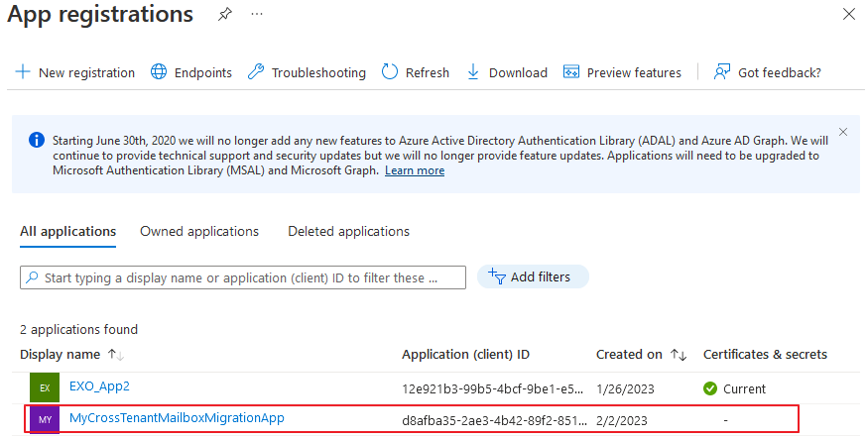
Task: Click the 2 applications found text
Action: tap(78, 329)
